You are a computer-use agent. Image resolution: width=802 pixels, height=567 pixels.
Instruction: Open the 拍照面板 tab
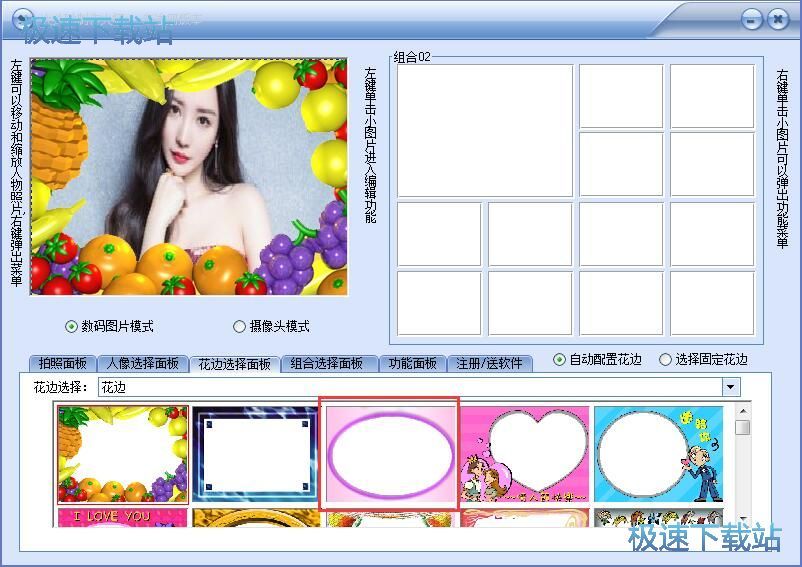[x=62, y=364]
